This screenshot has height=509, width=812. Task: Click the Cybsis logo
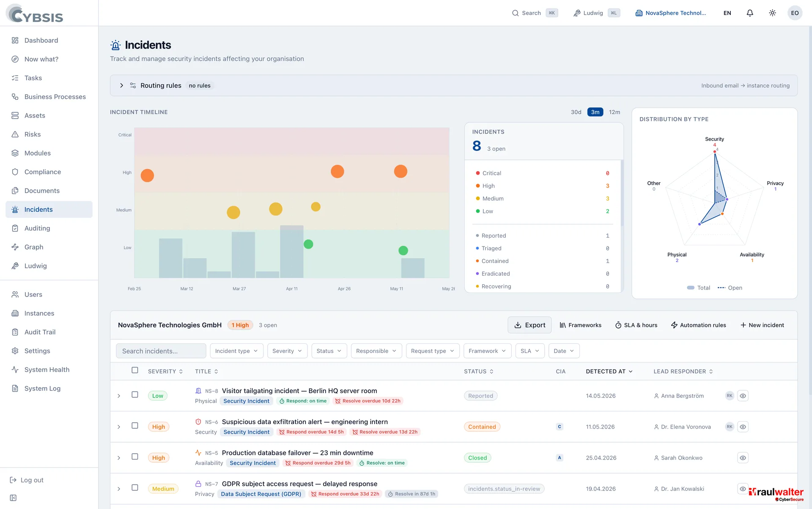click(x=35, y=14)
